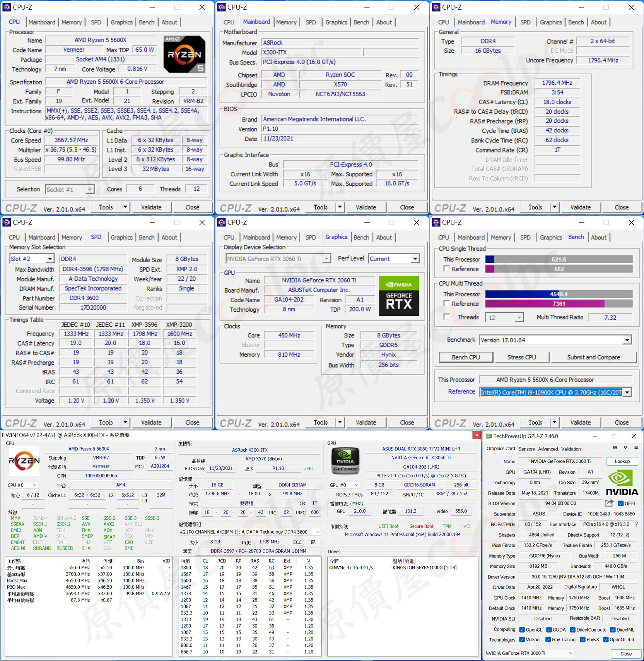Click NVIDIA GeForce logo in HWiNFO64 GPU panel
The image size is (644, 661).
click(345, 461)
